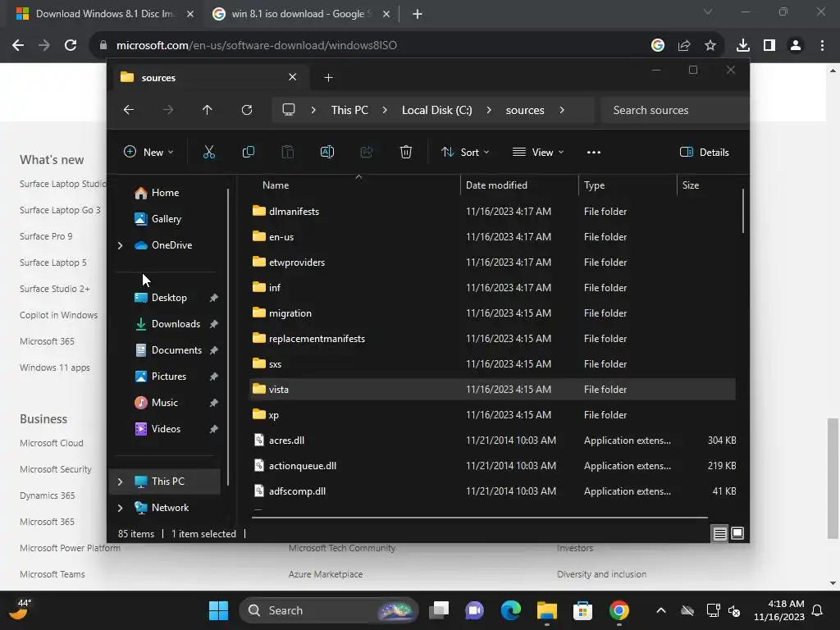Click Local Disk (C:) in breadcrumb
This screenshot has height=630, width=840.
point(436,110)
